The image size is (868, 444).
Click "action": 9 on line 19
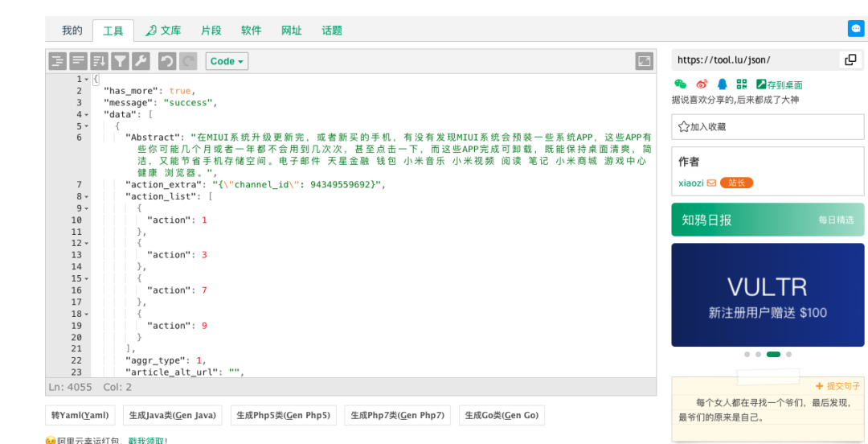[177, 326]
